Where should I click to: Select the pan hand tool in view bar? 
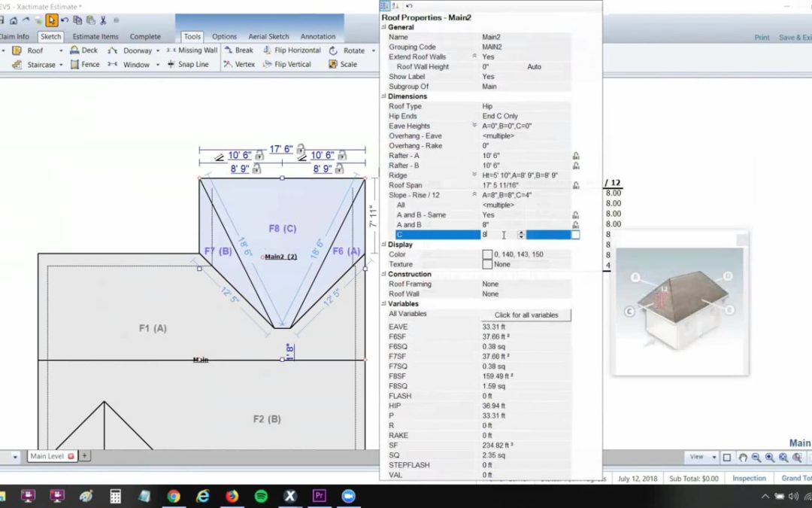pyautogui.click(x=743, y=458)
